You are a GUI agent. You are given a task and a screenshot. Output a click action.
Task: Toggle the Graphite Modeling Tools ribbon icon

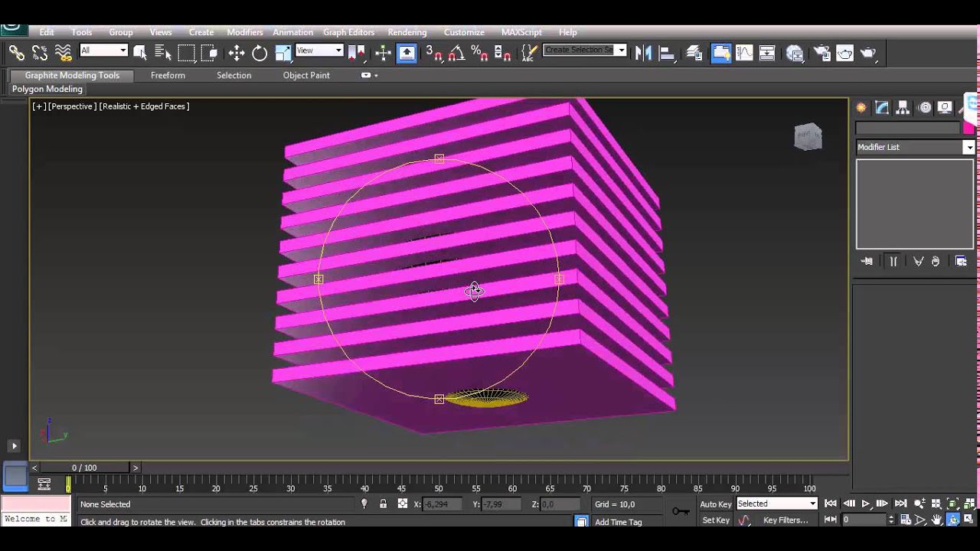tap(720, 53)
